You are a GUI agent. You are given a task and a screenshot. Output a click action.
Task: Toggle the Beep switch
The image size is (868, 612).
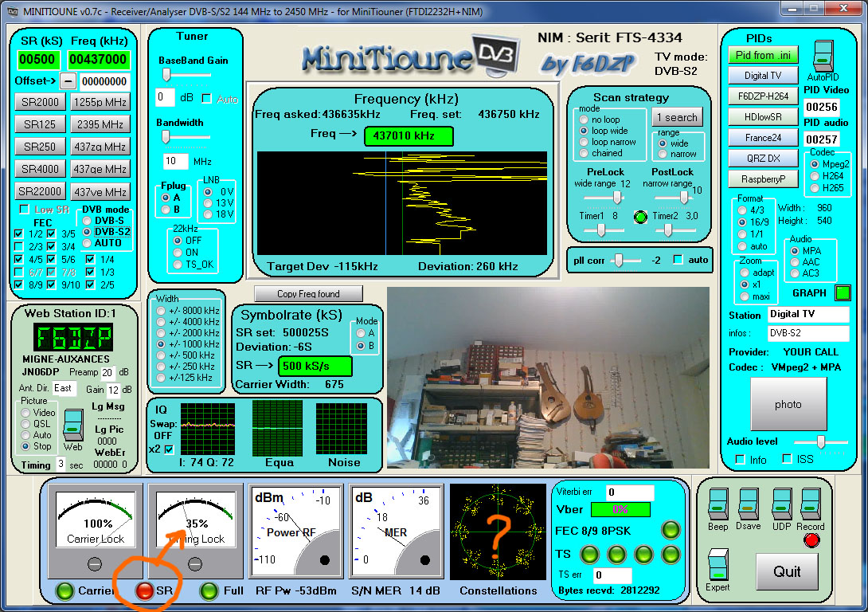tap(717, 505)
